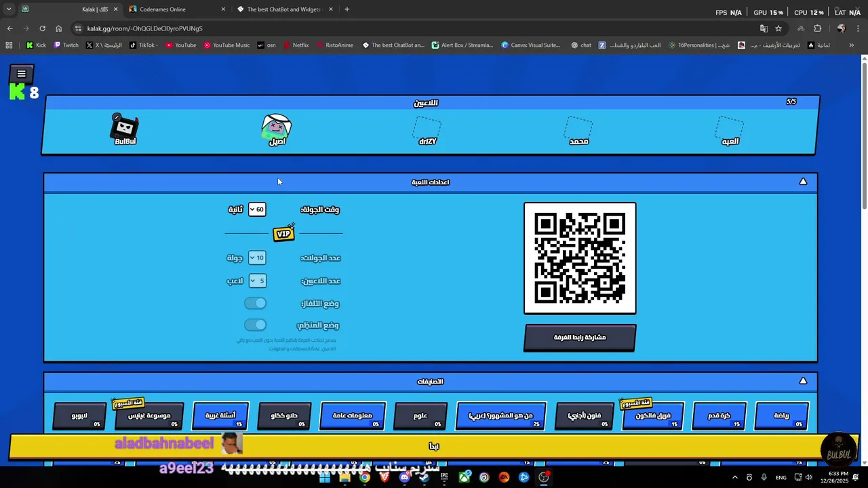Open the Windows Start menu
Viewport: 868px width, 488px height.
click(325, 477)
